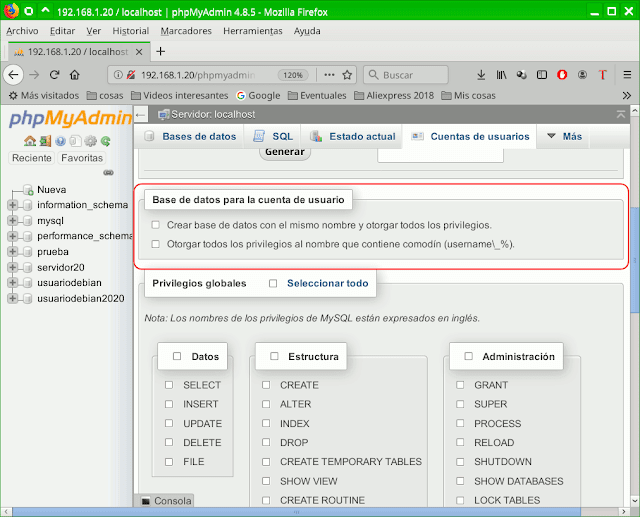Click the red T extension icon
Screen dimensions: 640x517
click(602, 75)
